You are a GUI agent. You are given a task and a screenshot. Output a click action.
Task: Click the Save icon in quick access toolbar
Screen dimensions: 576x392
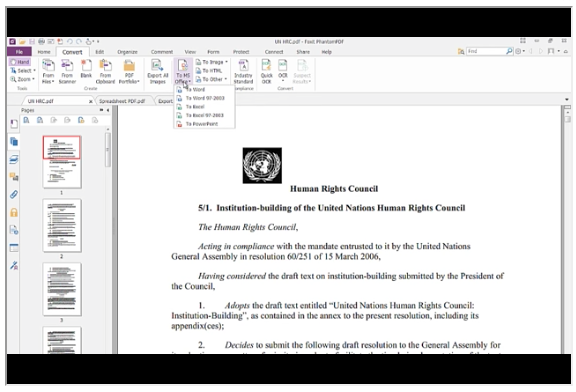point(32,42)
